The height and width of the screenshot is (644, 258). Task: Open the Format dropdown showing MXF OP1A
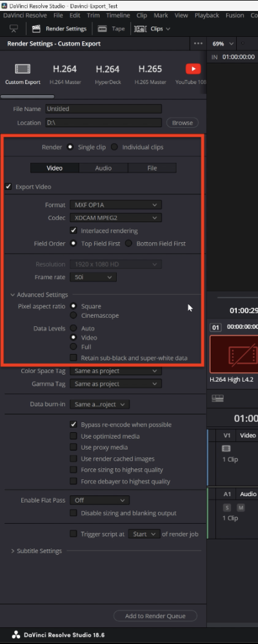pyautogui.click(x=115, y=205)
